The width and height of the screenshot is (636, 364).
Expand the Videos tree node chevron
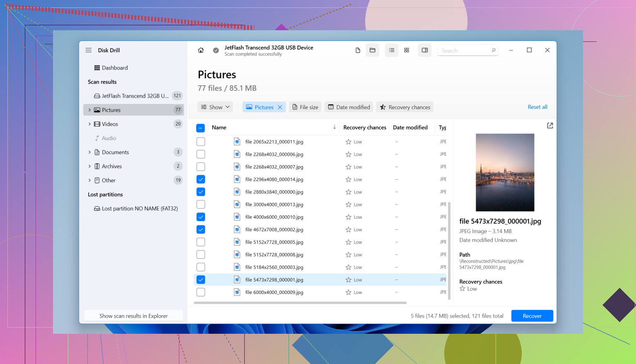[89, 124]
